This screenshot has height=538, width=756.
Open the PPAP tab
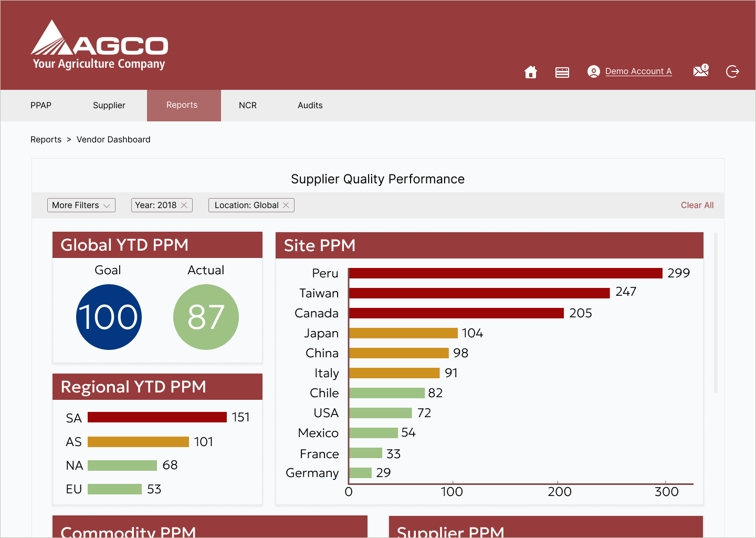coord(41,106)
